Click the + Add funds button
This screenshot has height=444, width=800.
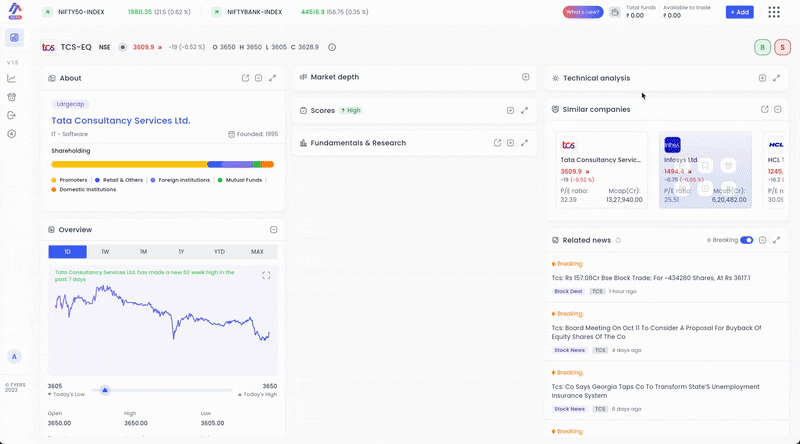point(739,12)
